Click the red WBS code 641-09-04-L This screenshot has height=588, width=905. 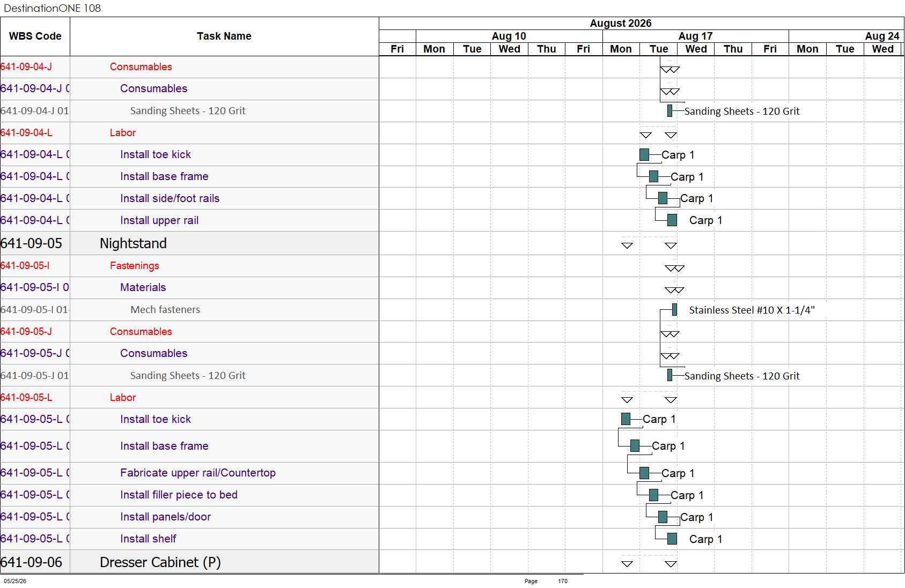[x=26, y=132]
